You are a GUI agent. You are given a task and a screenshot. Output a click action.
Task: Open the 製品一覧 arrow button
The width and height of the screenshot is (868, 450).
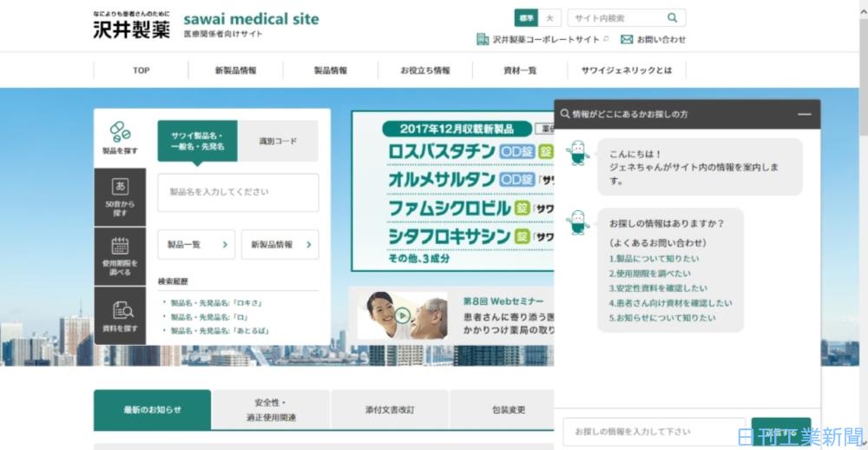click(x=196, y=245)
